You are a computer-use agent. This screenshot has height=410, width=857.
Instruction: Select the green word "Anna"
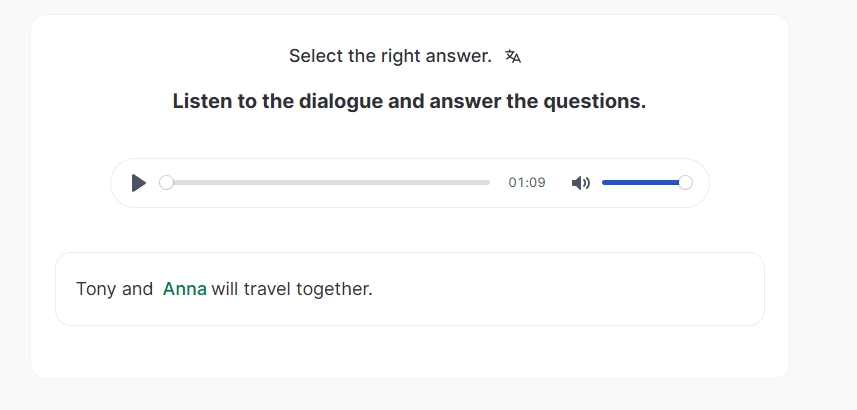point(184,289)
